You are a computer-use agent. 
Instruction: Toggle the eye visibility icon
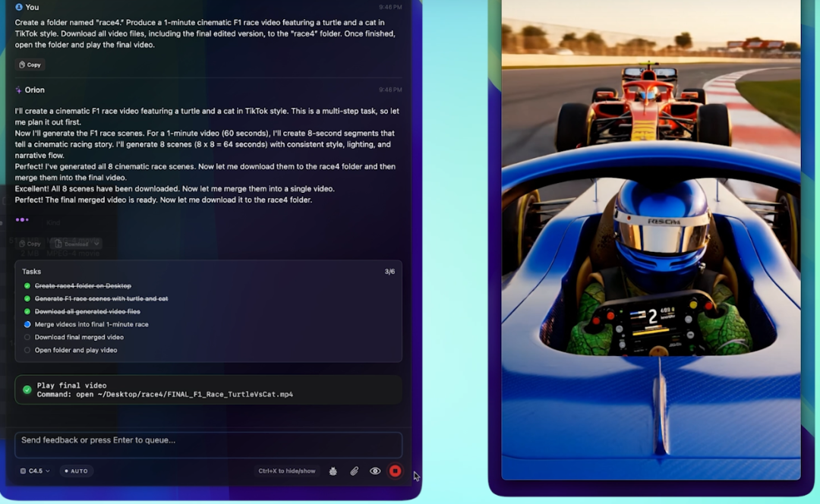[375, 471]
